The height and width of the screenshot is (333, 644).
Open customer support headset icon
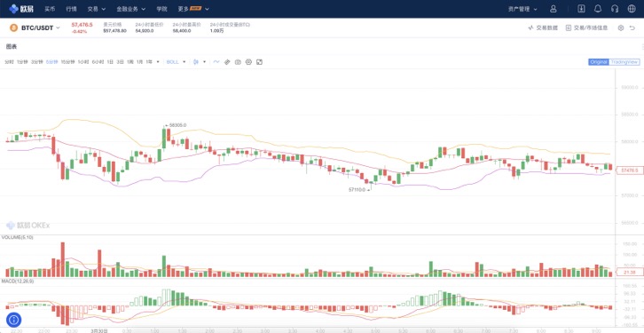(615, 9)
